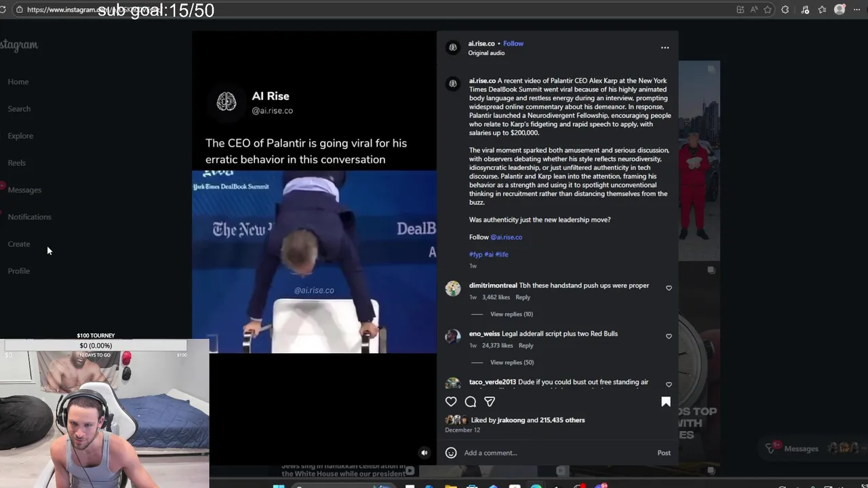Unmute the video with the speaker icon
The height and width of the screenshot is (488, 868).
(x=425, y=453)
